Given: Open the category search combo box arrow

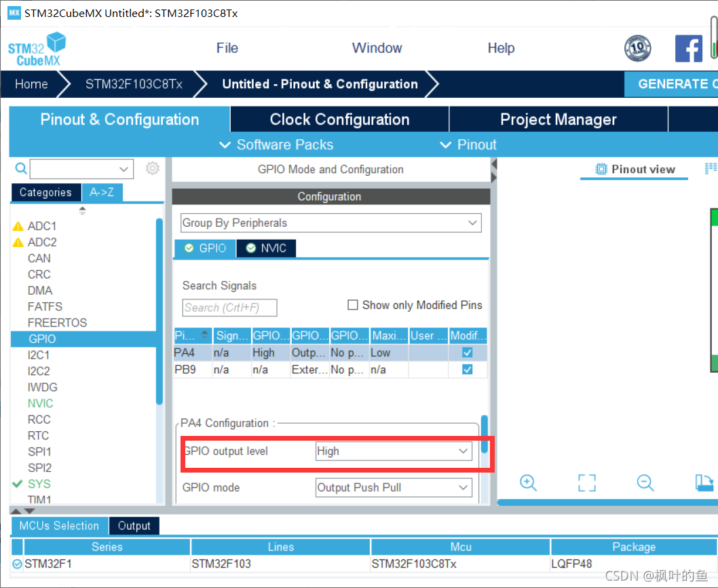Looking at the screenshot, I should [x=124, y=169].
